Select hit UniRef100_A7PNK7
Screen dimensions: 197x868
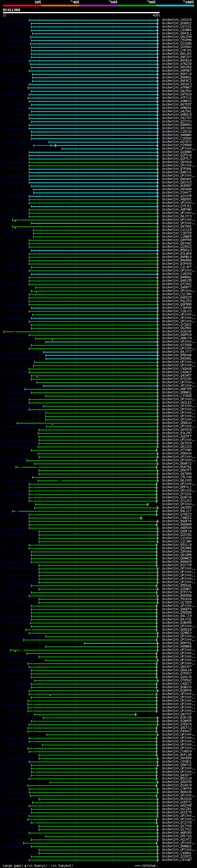[x=177, y=88]
